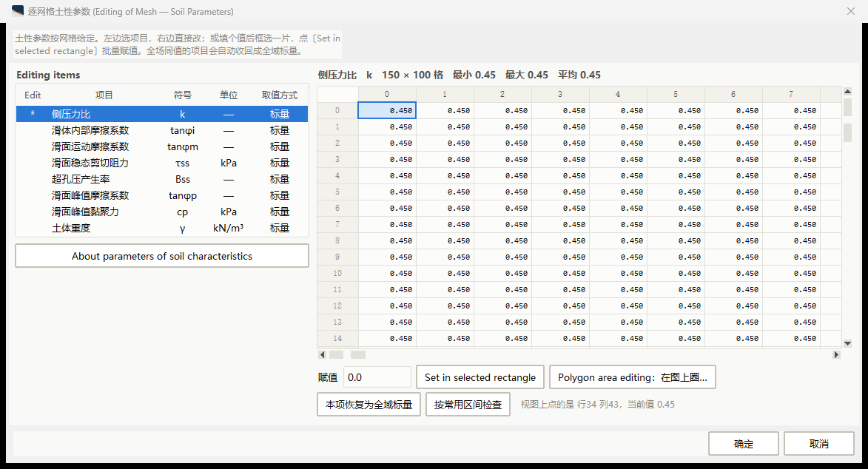This screenshot has height=469, width=868.
Task: Select grid column header 7
Action: [791, 94]
